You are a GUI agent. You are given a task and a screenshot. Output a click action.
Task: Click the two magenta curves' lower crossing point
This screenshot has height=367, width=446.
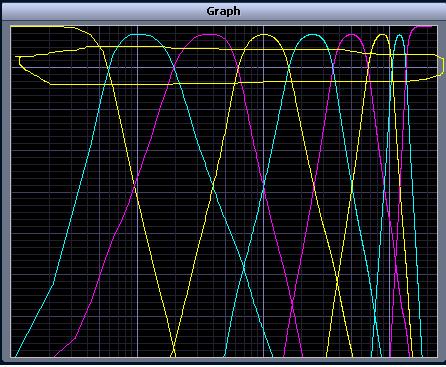tap(293, 305)
